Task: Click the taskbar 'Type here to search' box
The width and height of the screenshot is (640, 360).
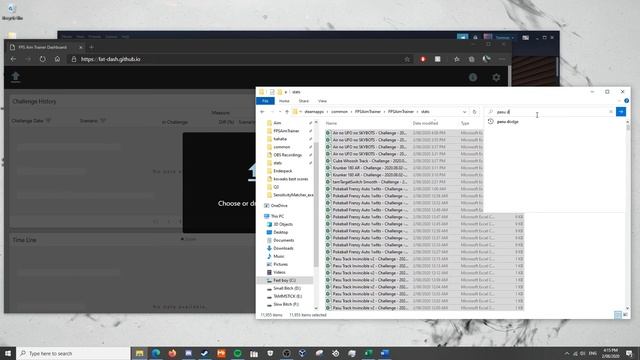Action: click(73, 353)
